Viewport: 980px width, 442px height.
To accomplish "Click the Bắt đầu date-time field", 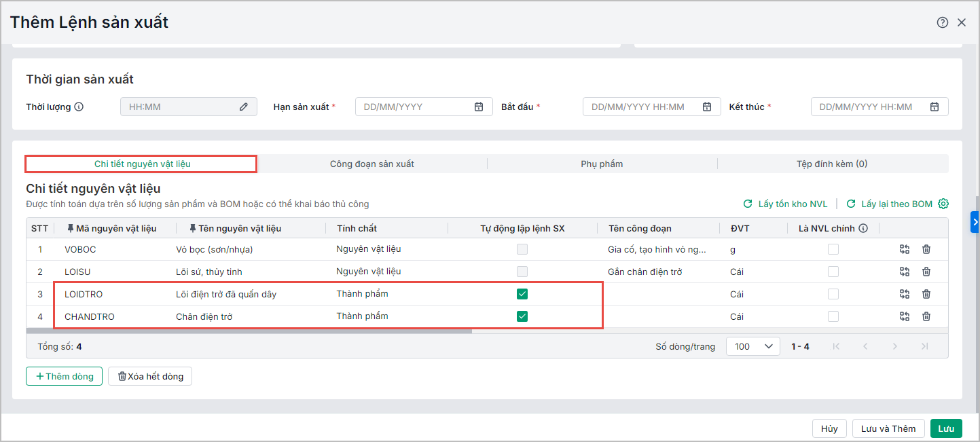I will pos(643,107).
